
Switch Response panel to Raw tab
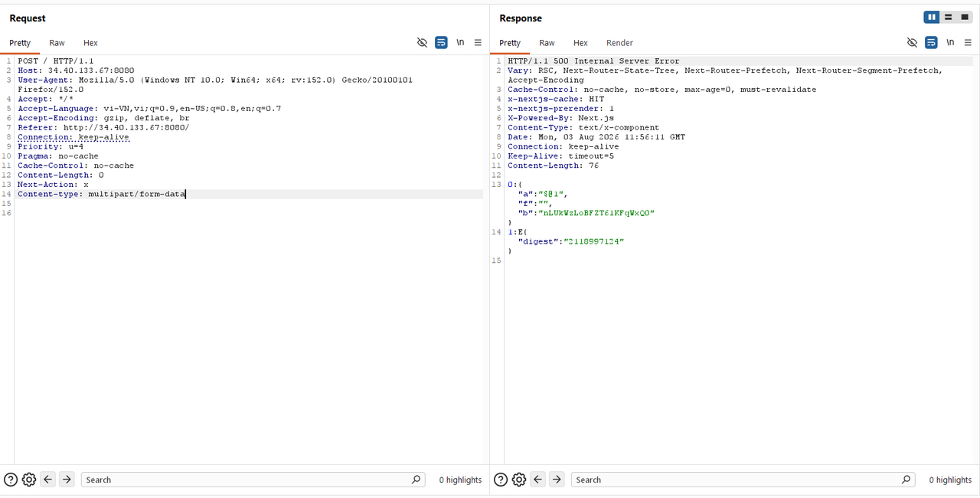547,43
